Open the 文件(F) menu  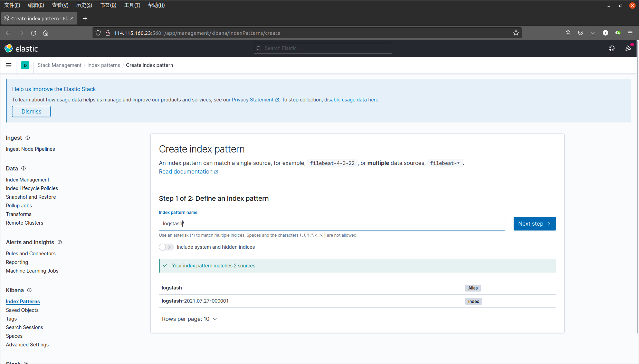pyautogui.click(x=12, y=5)
